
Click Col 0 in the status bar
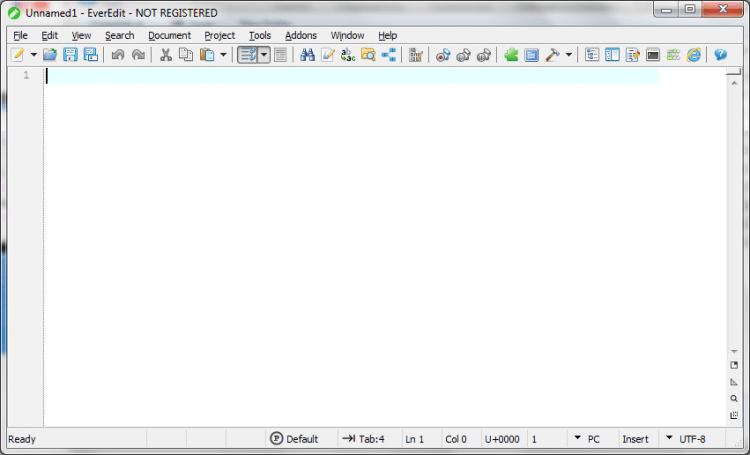(455, 439)
